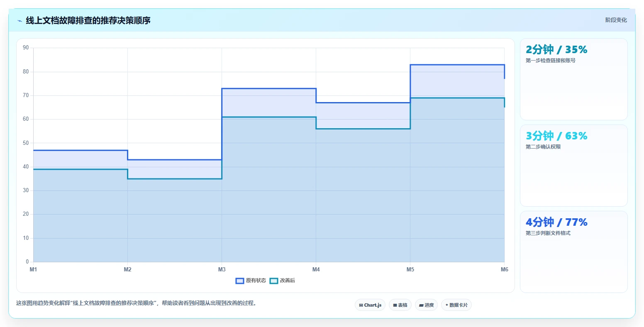Click the M5 x-axis label
The image size is (644, 327).
[410, 270]
